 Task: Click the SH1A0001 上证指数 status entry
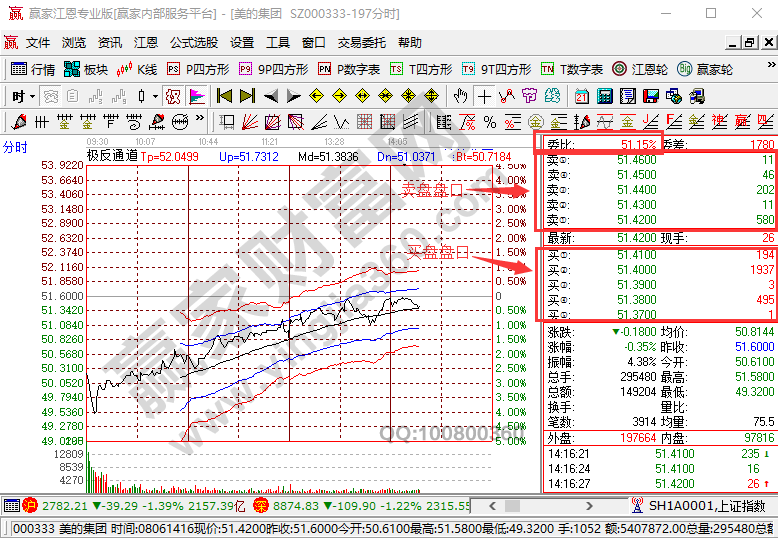pyautogui.click(x=698, y=506)
